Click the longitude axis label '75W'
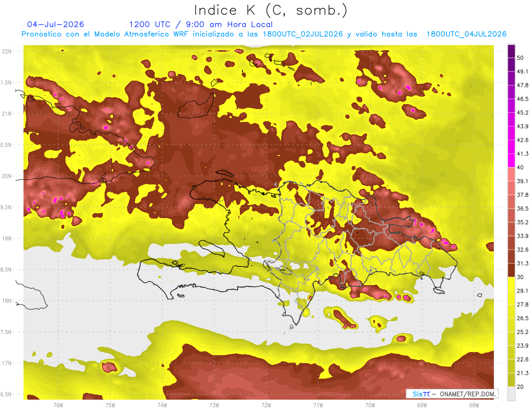This screenshot has width=532, height=411. tap(110, 405)
